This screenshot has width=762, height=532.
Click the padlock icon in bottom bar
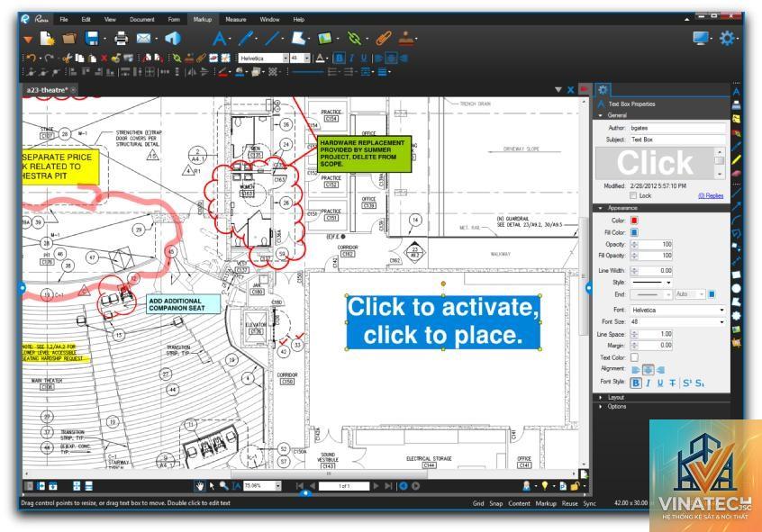tap(575, 486)
